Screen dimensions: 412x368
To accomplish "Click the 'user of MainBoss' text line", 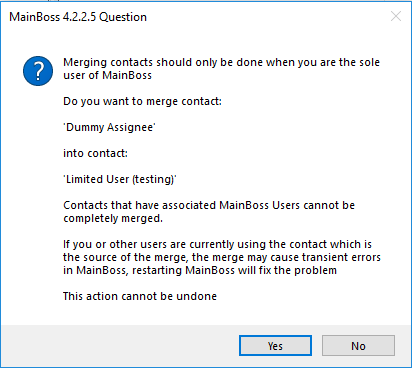I will pyautogui.click(x=107, y=75).
